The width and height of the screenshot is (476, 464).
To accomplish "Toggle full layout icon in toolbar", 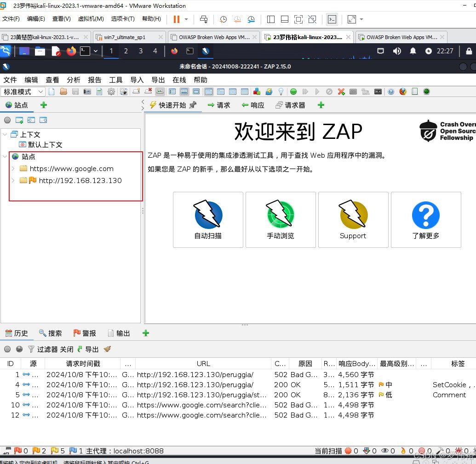I will pos(196,92).
